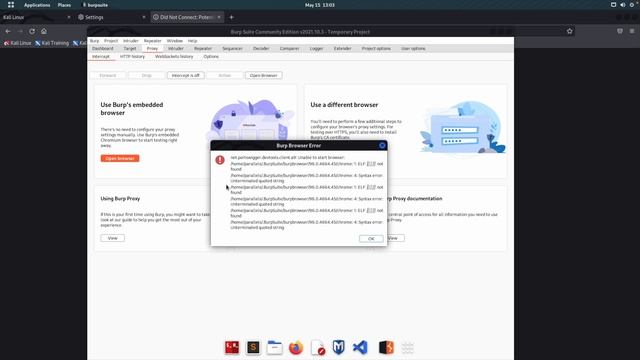Screen dimensions: 640x360
Task: Switch to the Logger tab
Action: click(316, 48)
